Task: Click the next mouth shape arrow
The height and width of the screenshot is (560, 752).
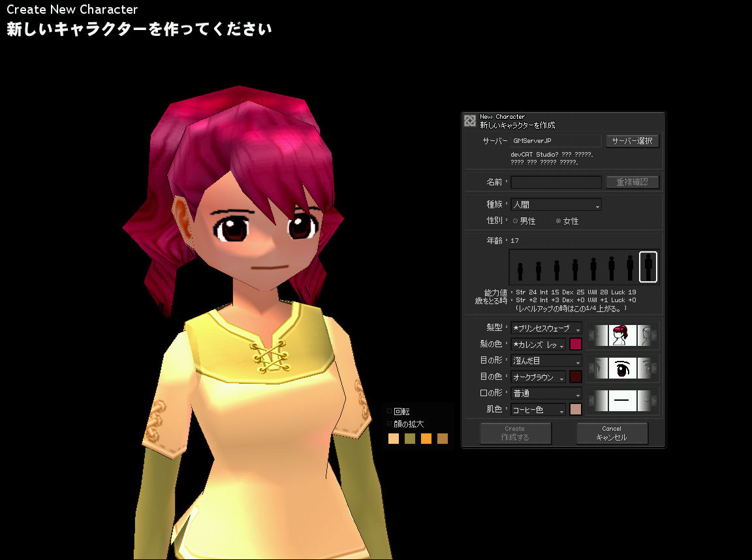Action: [x=655, y=400]
